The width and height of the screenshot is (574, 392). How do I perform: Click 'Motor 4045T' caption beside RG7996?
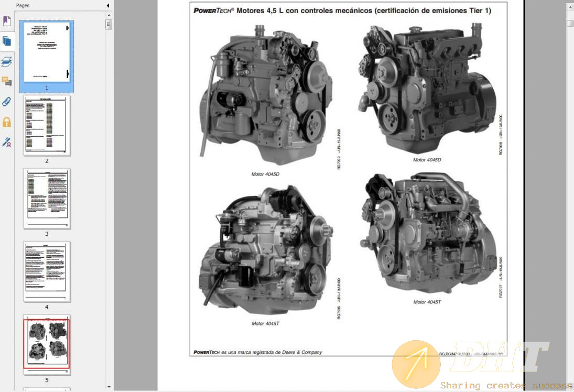pyautogui.click(x=265, y=323)
